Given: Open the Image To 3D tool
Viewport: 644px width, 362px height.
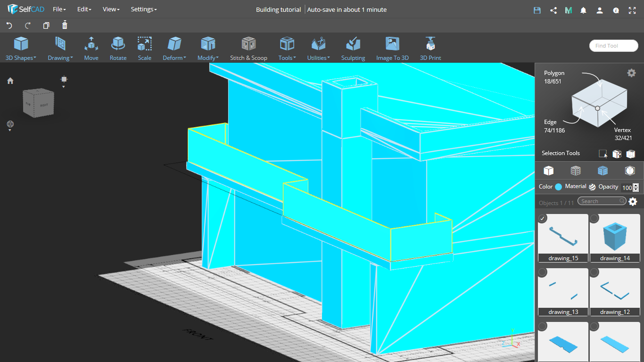Looking at the screenshot, I should [x=392, y=49].
